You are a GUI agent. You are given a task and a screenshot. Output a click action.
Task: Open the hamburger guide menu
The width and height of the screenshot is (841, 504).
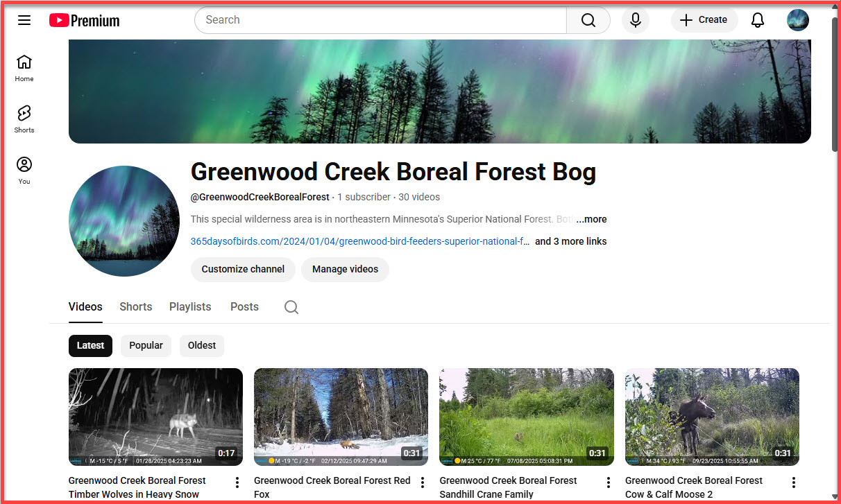24,20
